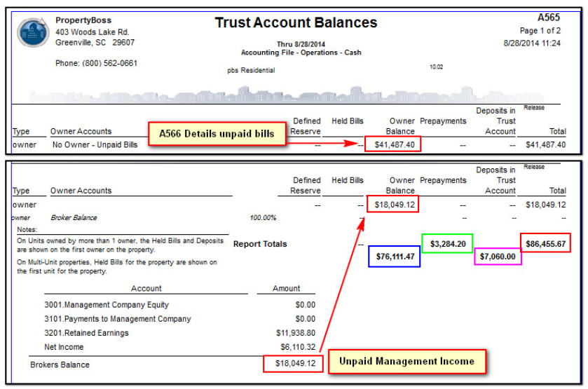
Task: Select the 100.00% value
Action: pyautogui.click(x=263, y=217)
